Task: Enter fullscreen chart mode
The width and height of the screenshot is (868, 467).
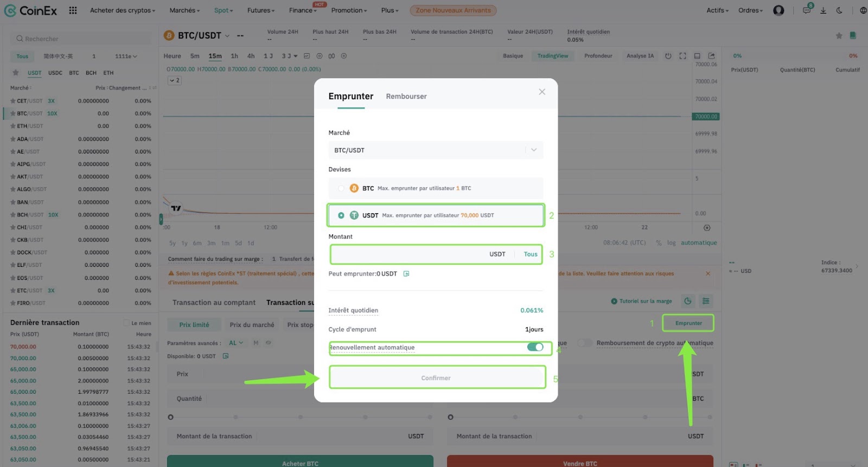Action: [x=682, y=56]
